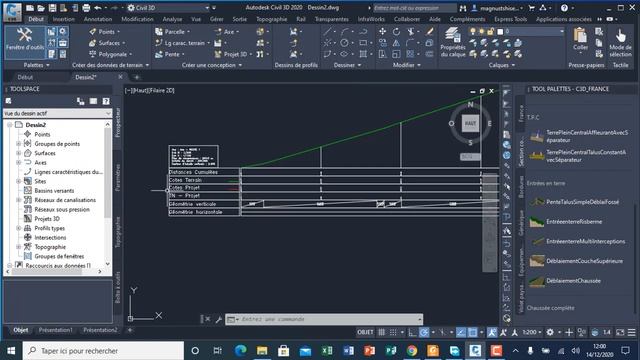Screen dimensions: 640x360
Task: Toggle polar tracking in status bar
Action: 424,332
